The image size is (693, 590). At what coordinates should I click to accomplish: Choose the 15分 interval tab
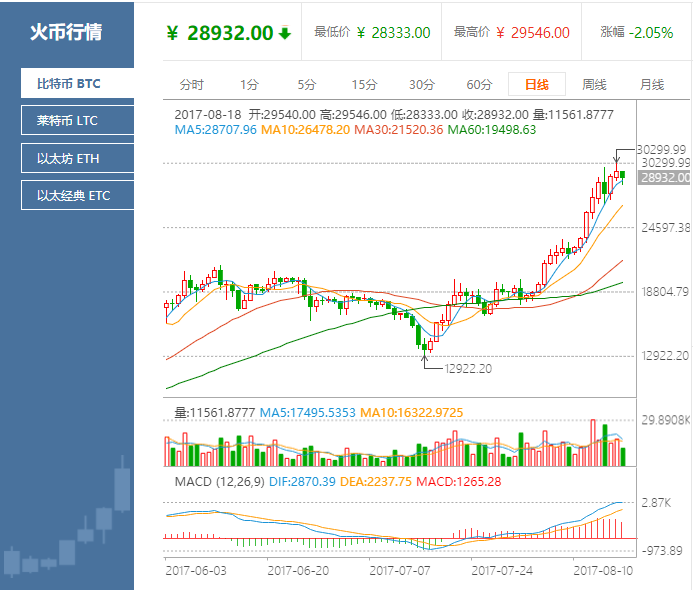point(364,84)
